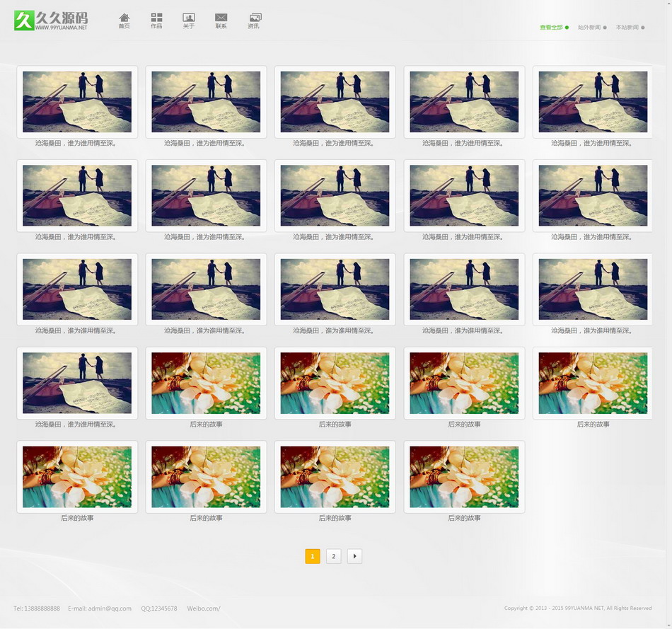Select the 本站新闻 filter

pos(630,28)
